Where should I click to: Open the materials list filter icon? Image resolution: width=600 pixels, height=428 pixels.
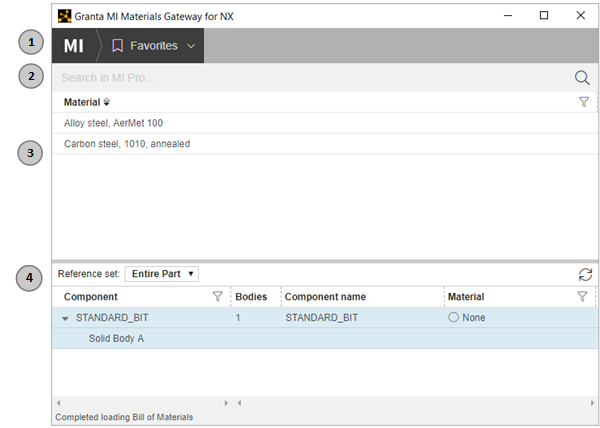tap(584, 102)
